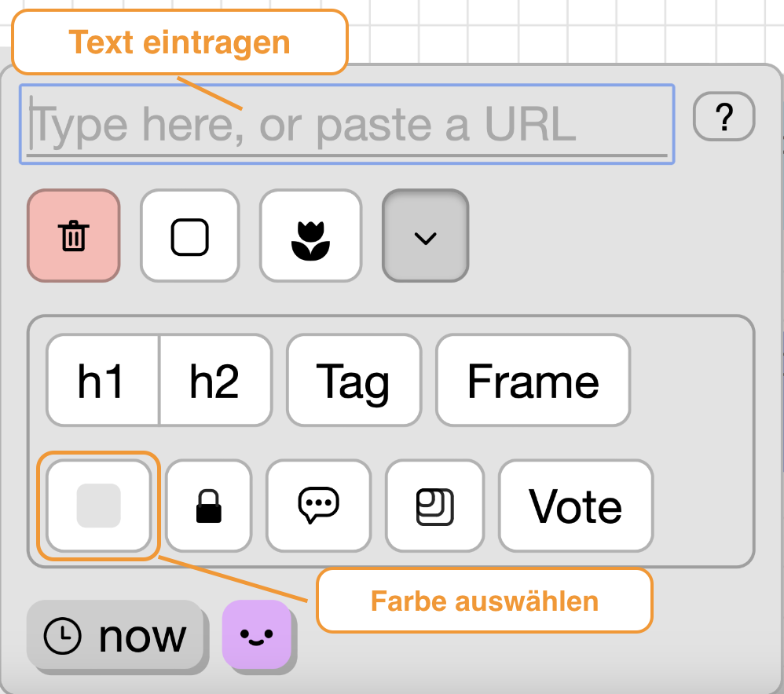Open the card color swatch picker
The image size is (784, 694).
tap(98, 506)
